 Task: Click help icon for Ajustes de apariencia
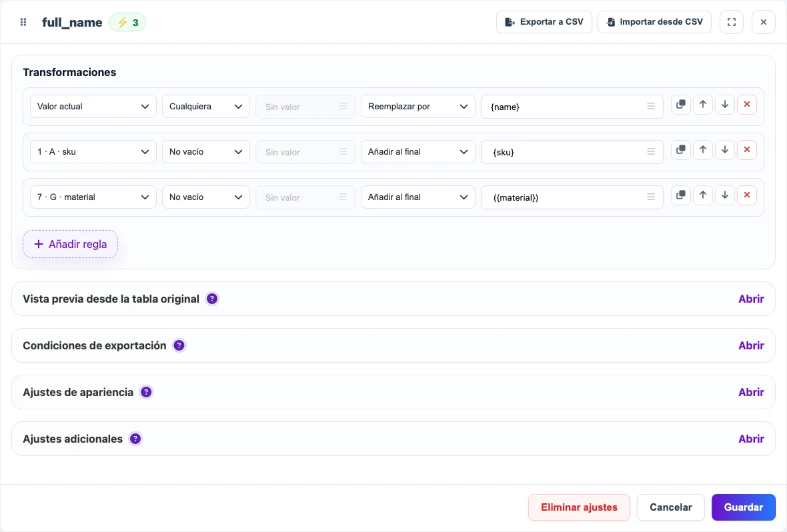pos(146,392)
